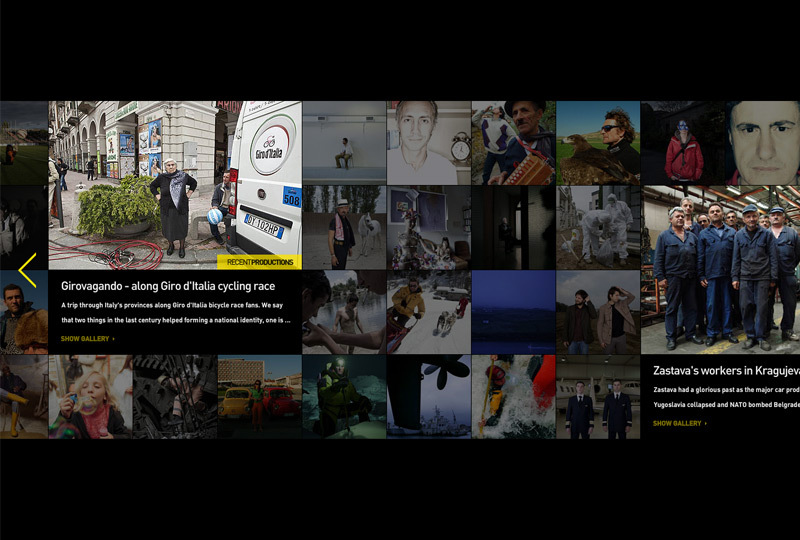Select thumbnail of person in red jacket
800x540 pixels.
tap(683, 142)
